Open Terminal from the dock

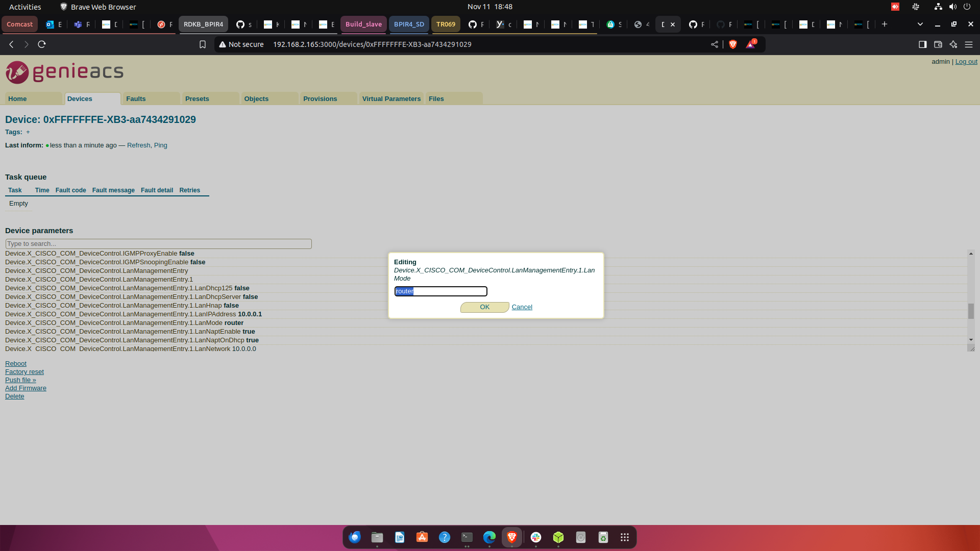(x=467, y=537)
